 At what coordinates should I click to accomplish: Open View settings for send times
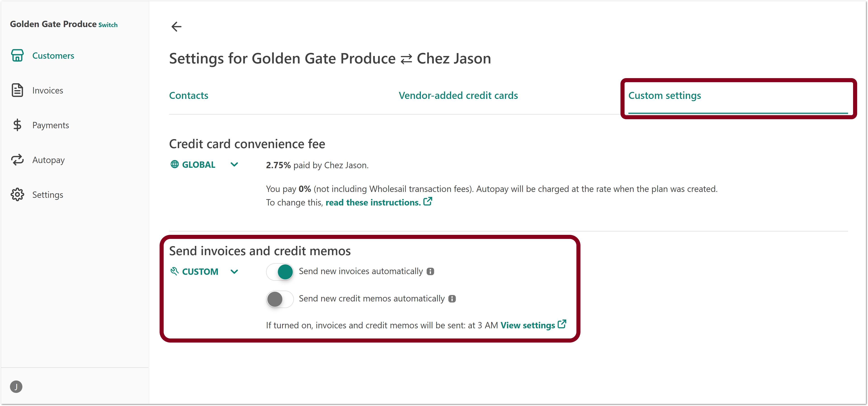coord(528,325)
